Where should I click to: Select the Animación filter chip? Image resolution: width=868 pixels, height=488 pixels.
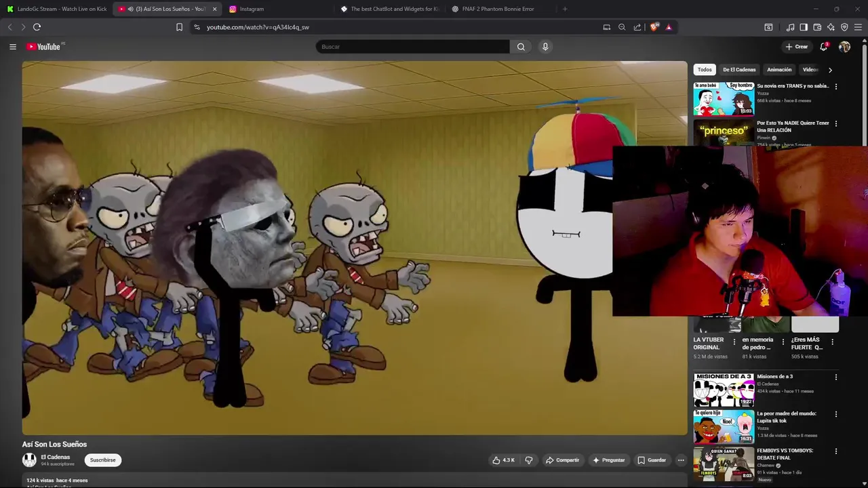coord(779,70)
